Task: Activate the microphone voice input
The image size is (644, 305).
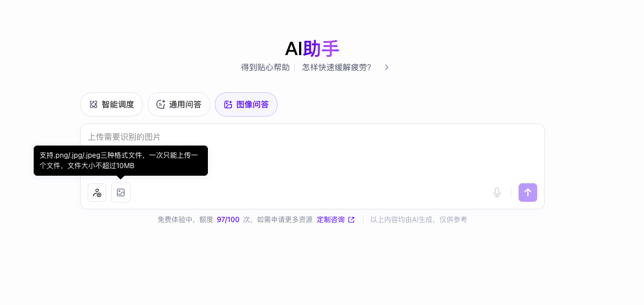Action: tap(497, 193)
